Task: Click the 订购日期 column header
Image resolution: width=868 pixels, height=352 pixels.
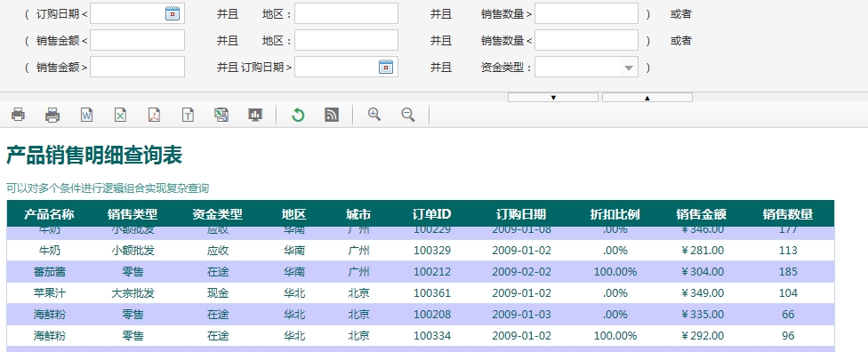Action: 521,214
